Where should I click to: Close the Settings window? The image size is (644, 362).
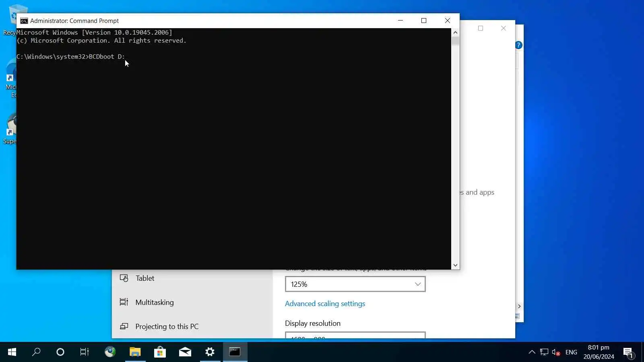click(504, 28)
